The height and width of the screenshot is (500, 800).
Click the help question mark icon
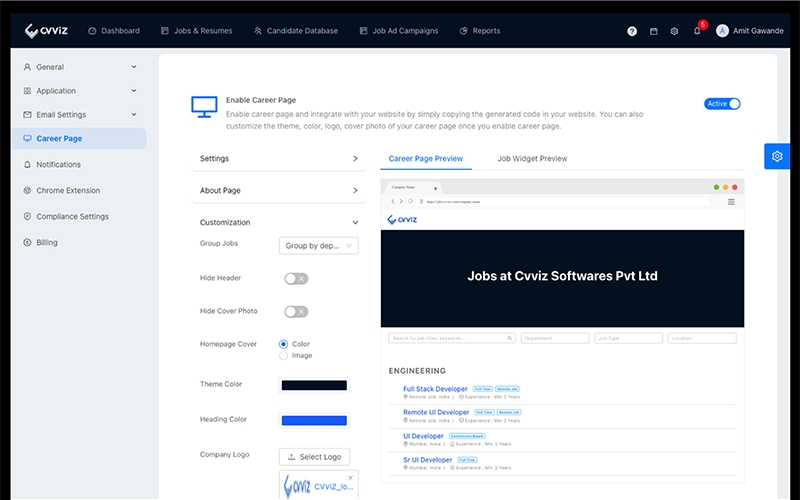tap(632, 31)
